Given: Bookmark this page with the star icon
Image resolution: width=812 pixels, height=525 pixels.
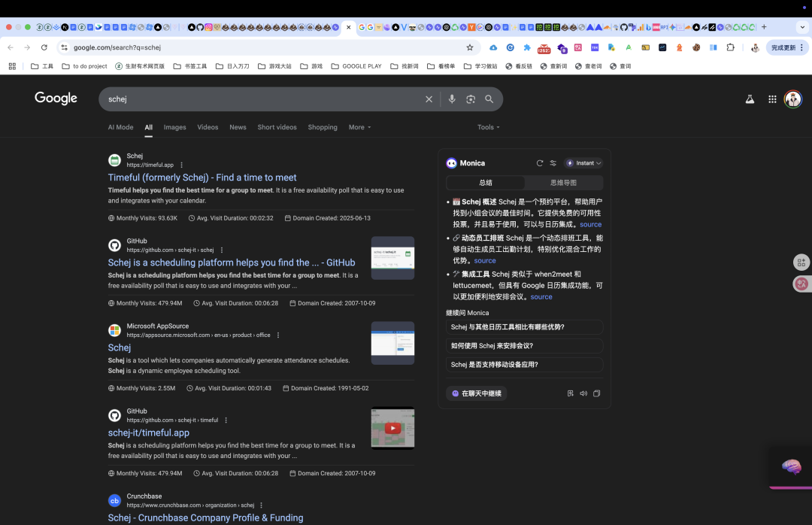Looking at the screenshot, I should coord(470,47).
